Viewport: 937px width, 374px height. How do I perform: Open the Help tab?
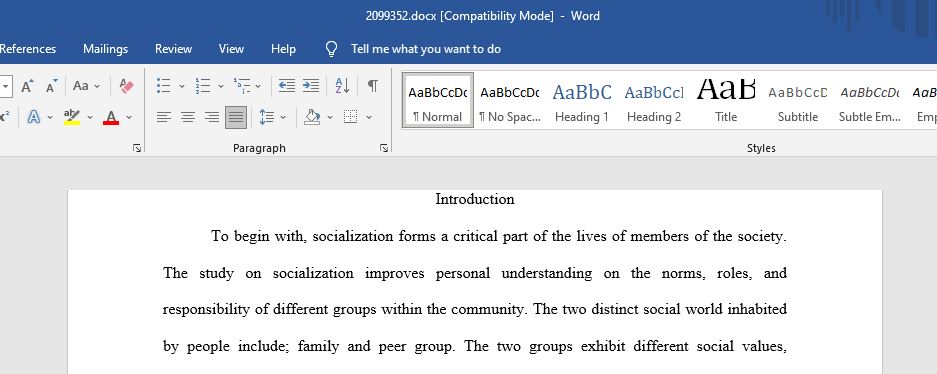(283, 49)
